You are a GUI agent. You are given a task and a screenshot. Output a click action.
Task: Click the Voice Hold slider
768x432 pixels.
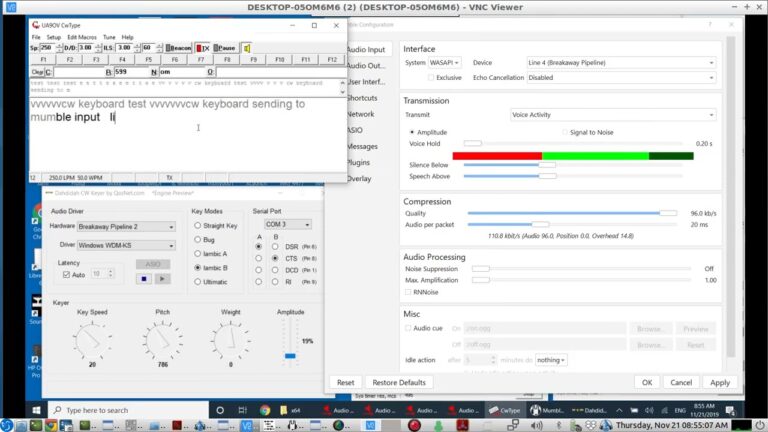572,144
